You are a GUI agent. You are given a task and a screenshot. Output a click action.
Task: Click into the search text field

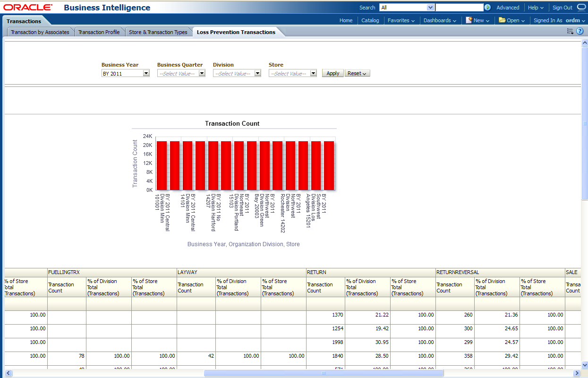[x=459, y=8]
